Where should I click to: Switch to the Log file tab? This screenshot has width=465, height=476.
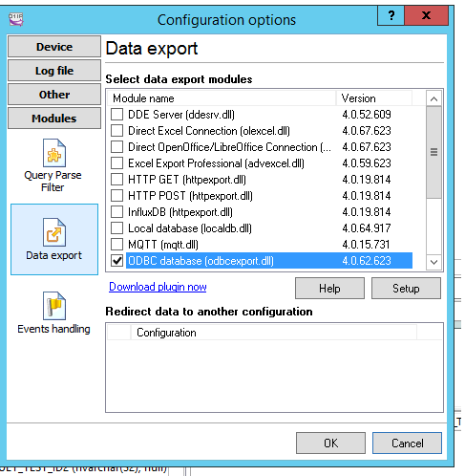[x=54, y=71]
